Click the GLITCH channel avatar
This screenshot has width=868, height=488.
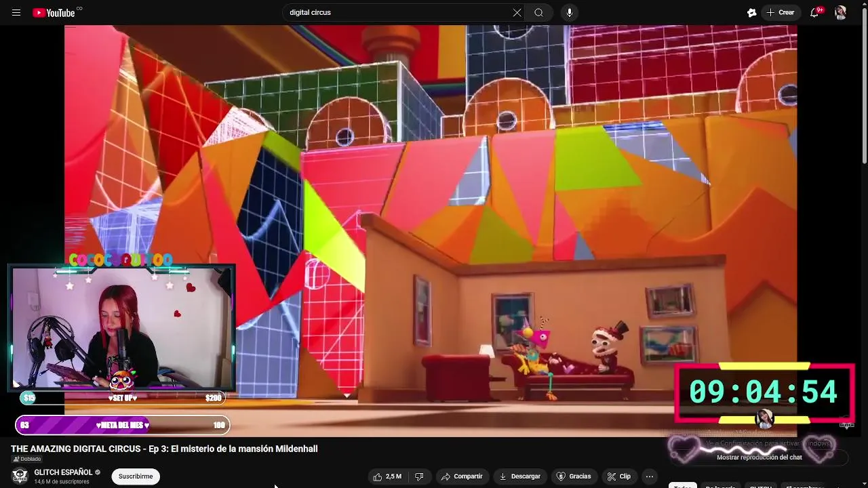[x=20, y=476]
